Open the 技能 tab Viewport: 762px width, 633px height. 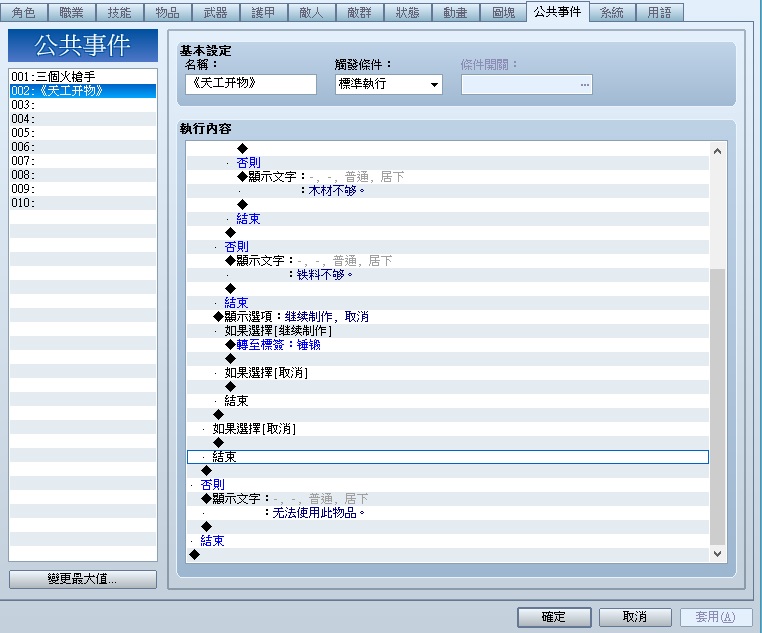click(120, 12)
